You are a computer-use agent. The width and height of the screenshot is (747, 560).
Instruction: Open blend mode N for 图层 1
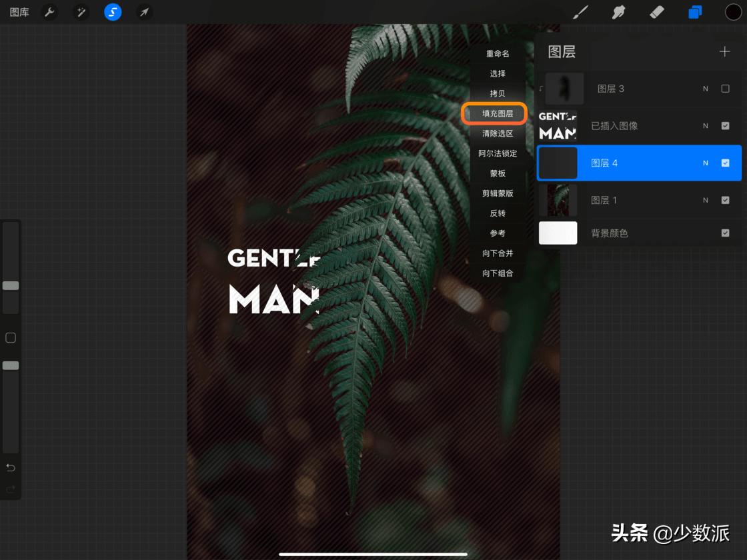pos(705,200)
